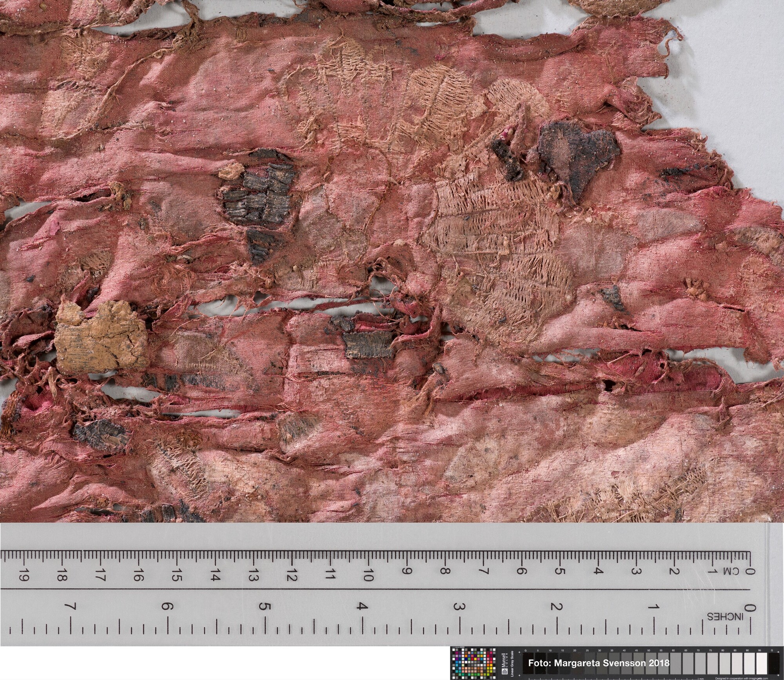Click the black G patch at the far right
Viewport: 784px width, 680px height.
click(x=774, y=664)
